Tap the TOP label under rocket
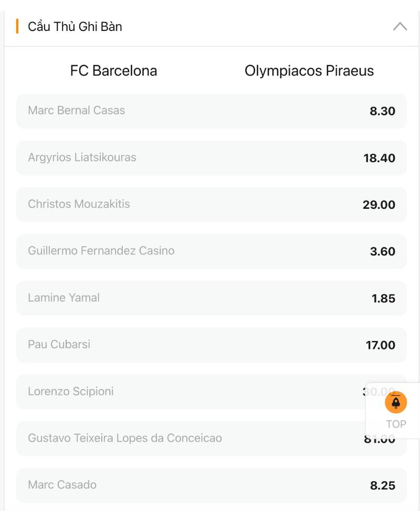Viewport: 420px width, 511px height. (396, 424)
